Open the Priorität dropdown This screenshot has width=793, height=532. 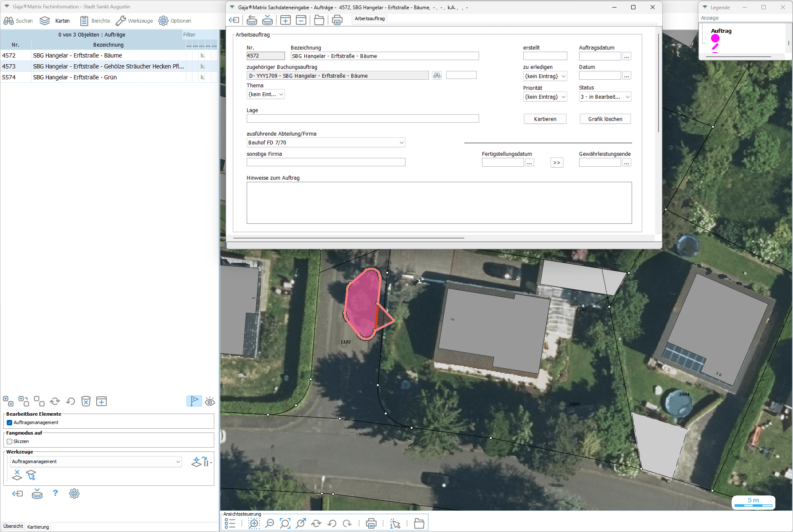coord(545,97)
